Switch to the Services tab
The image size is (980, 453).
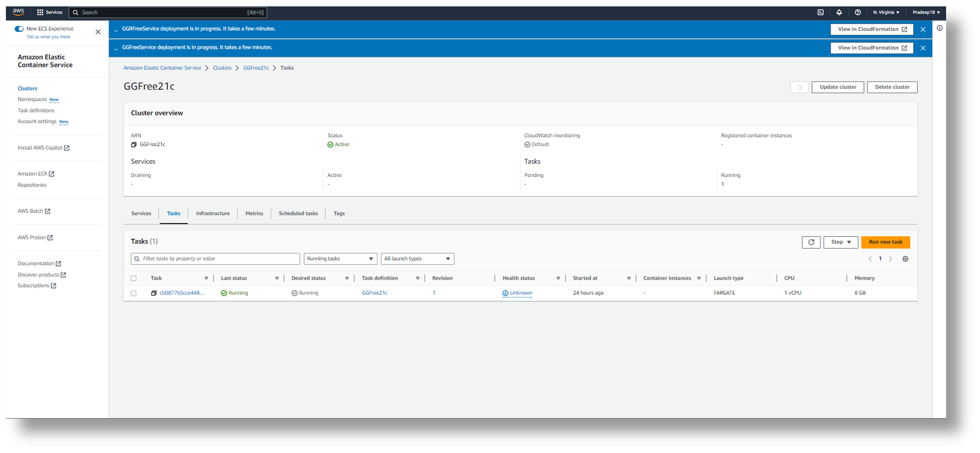141,214
